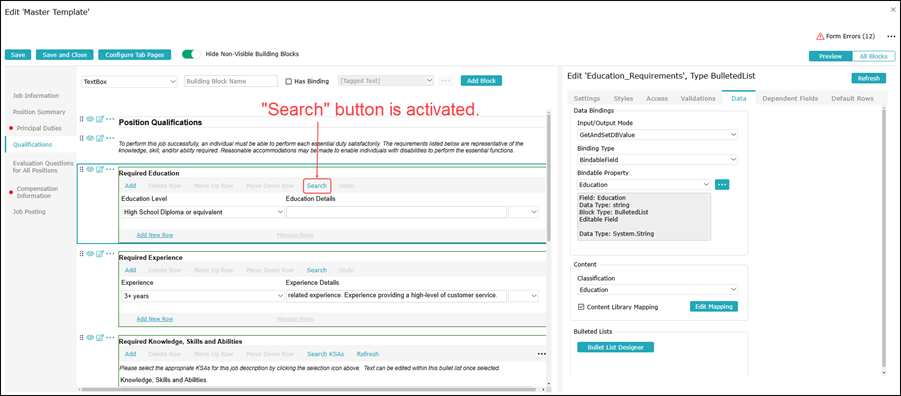This screenshot has height=396, width=901.
Task: Click the Building Block Name input field
Action: (231, 82)
